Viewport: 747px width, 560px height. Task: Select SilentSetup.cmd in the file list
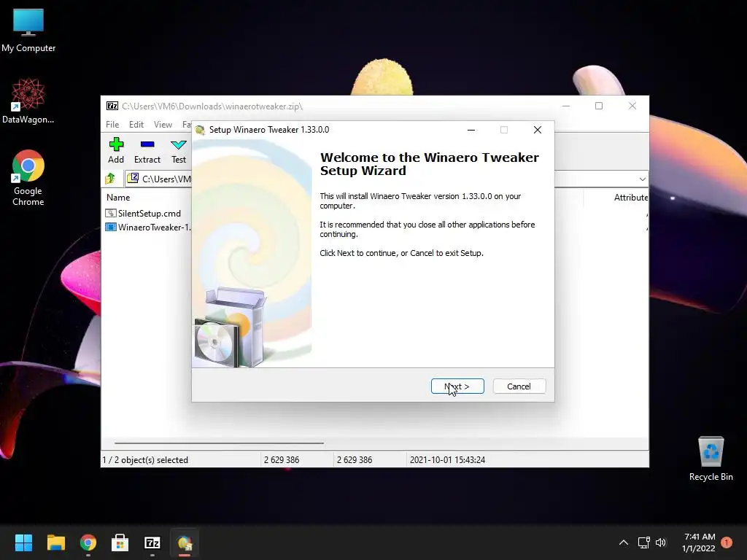pos(149,214)
